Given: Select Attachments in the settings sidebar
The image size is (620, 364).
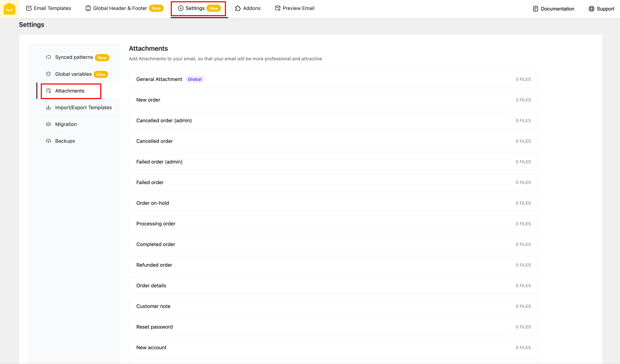Looking at the screenshot, I should 70,91.
